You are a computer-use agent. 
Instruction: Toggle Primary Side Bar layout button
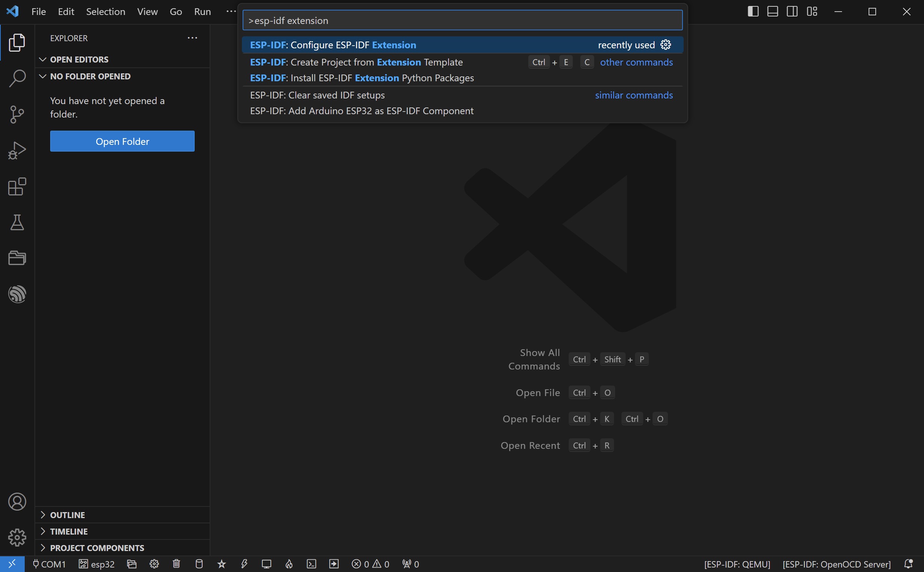pos(753,11)
